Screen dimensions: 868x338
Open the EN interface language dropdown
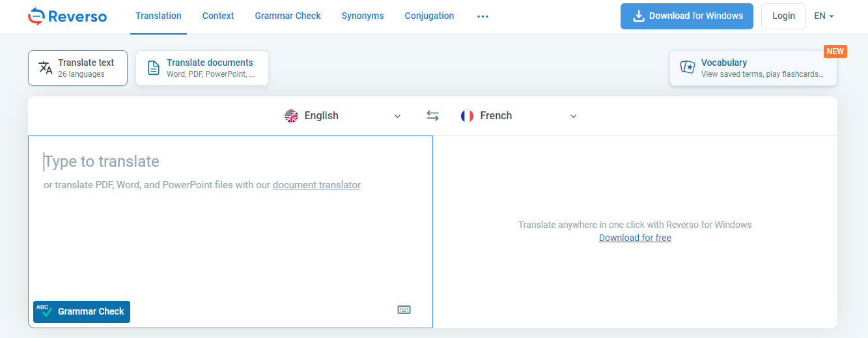[x=824, y=16]
